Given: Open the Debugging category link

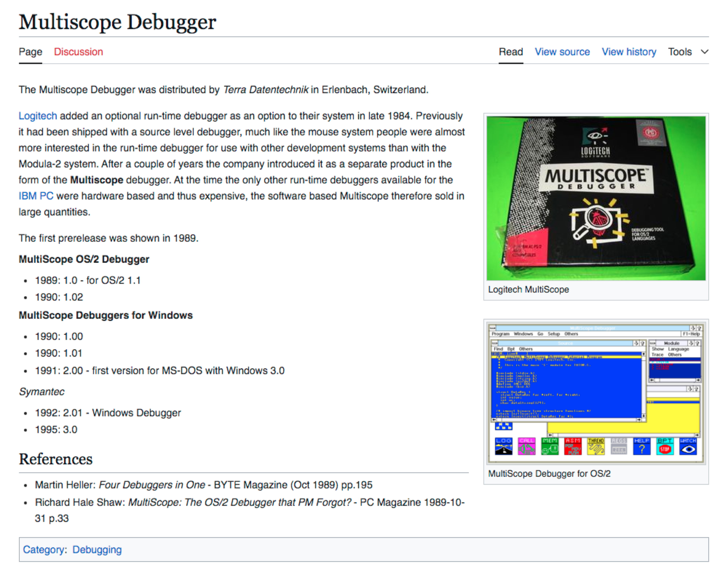Looking at the screenshot, I should [x=97, y=549].
